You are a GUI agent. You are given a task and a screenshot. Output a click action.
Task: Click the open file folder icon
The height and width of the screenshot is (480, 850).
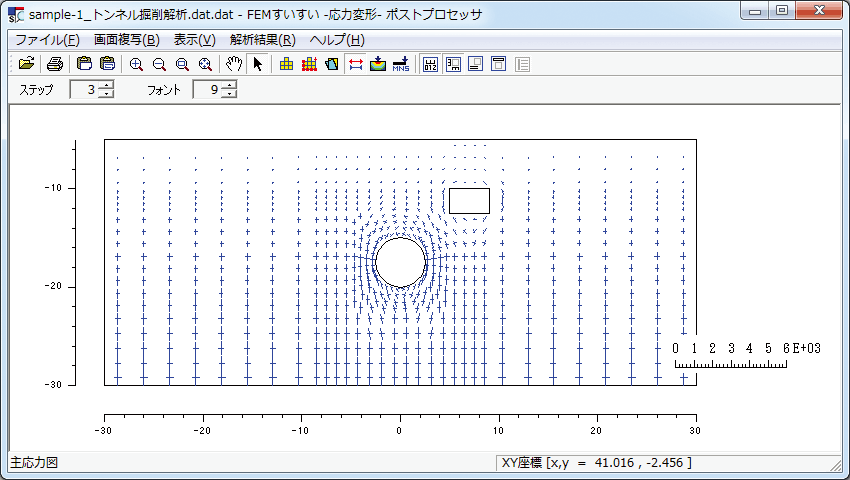[x=26, y=64]
